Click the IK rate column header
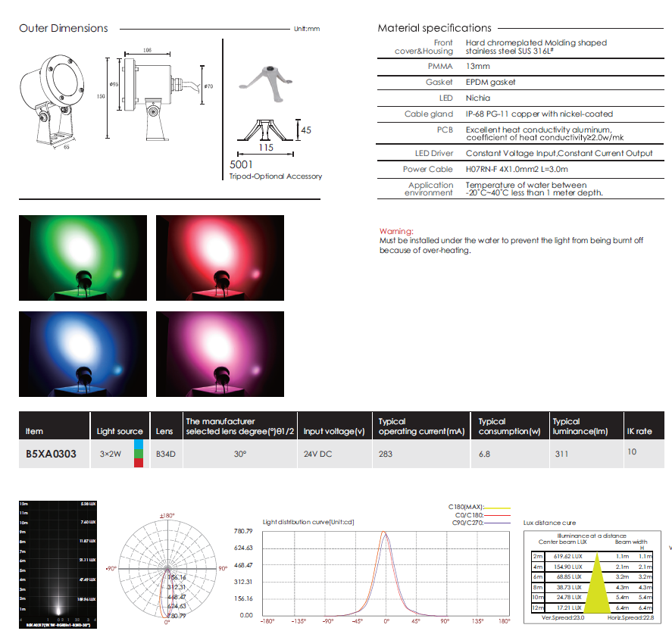672x631 pixels. [639, 431]
